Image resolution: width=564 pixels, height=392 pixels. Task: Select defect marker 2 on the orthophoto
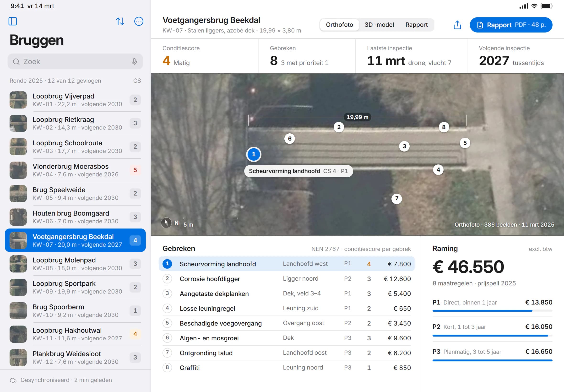(339, 127)
